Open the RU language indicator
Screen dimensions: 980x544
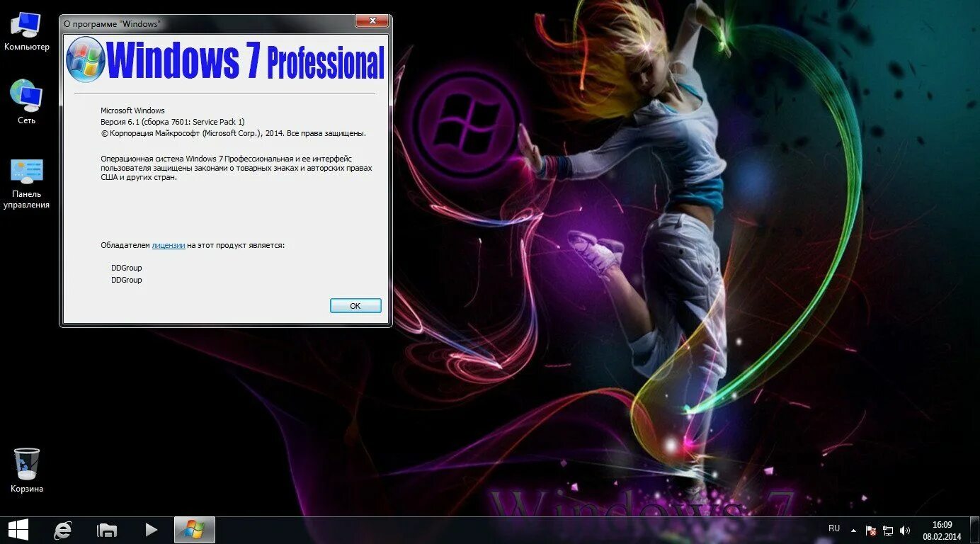pyautogui.click(x=834, y=528)
